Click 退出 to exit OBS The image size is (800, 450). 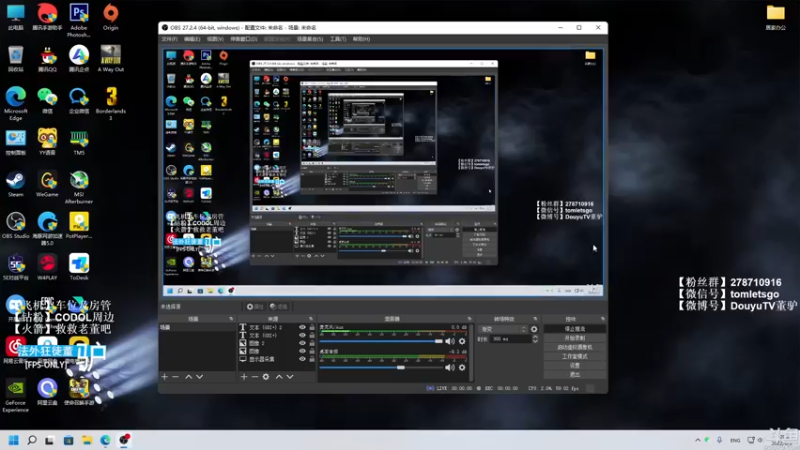[x=574, y=375]
